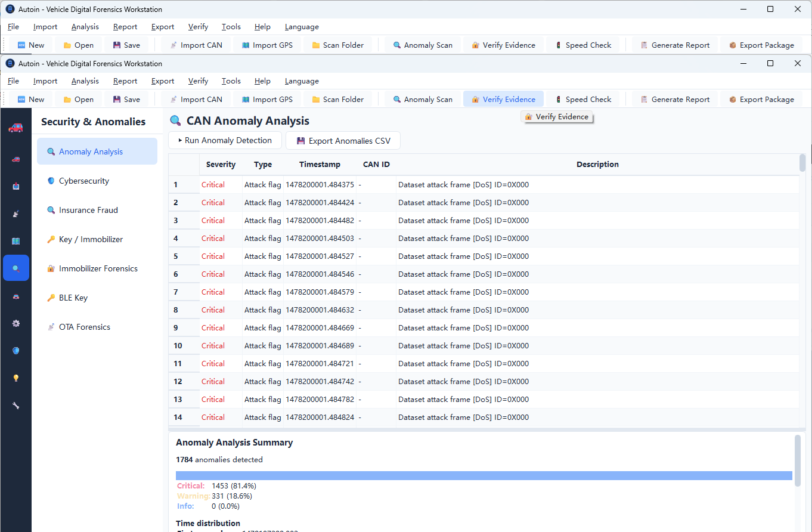
Task: Click Import GPS in back window toolbar
Action: pyautogui.click(x=267, y=45)
